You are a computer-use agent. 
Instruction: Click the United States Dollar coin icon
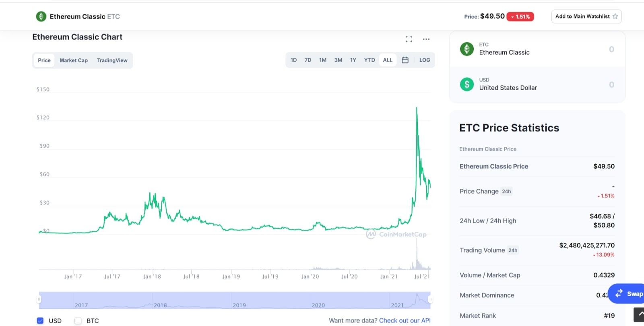[466, 84]
